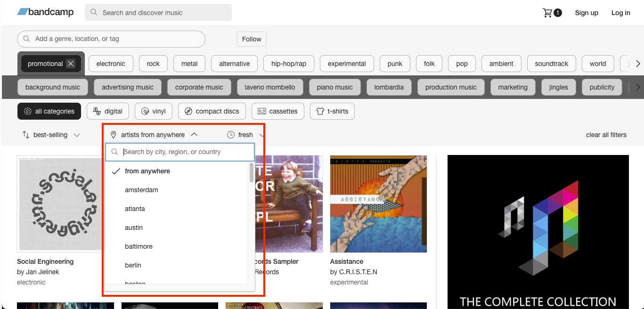Open the best-selling sort dropdown
The width and height of the screenshot is (644, 309).
tap(51, 135)
